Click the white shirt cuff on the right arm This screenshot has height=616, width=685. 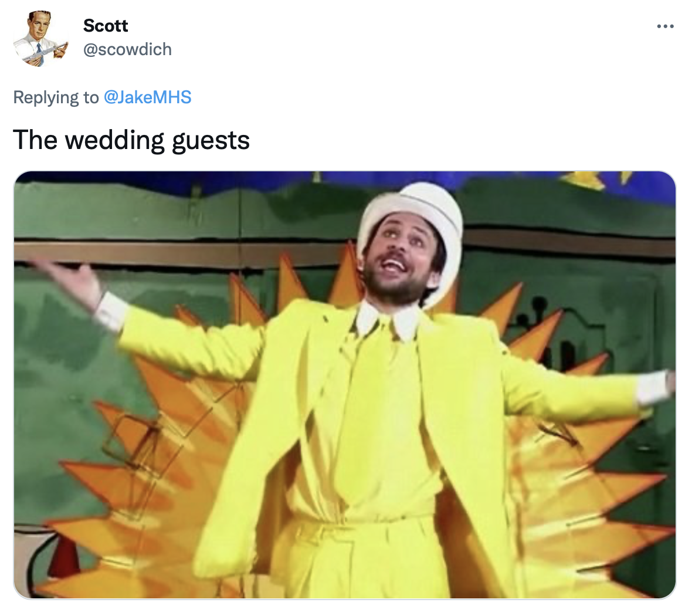click(x=653, y=387)
